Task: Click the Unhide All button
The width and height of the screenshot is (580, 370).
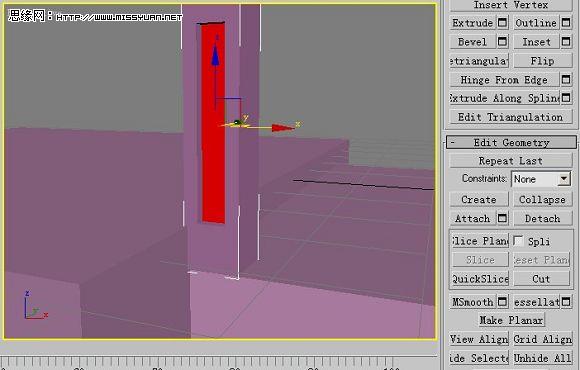Action: click(x=543, y=358)
